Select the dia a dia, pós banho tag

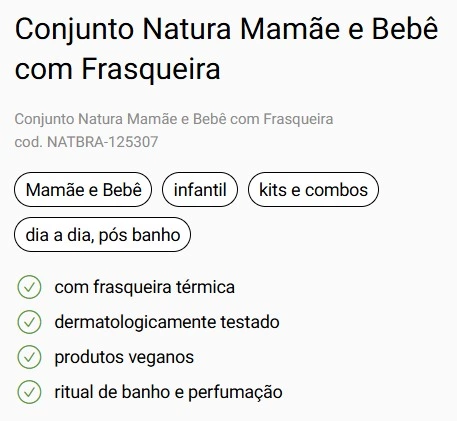pyautogui.click(x=103, y=235)
